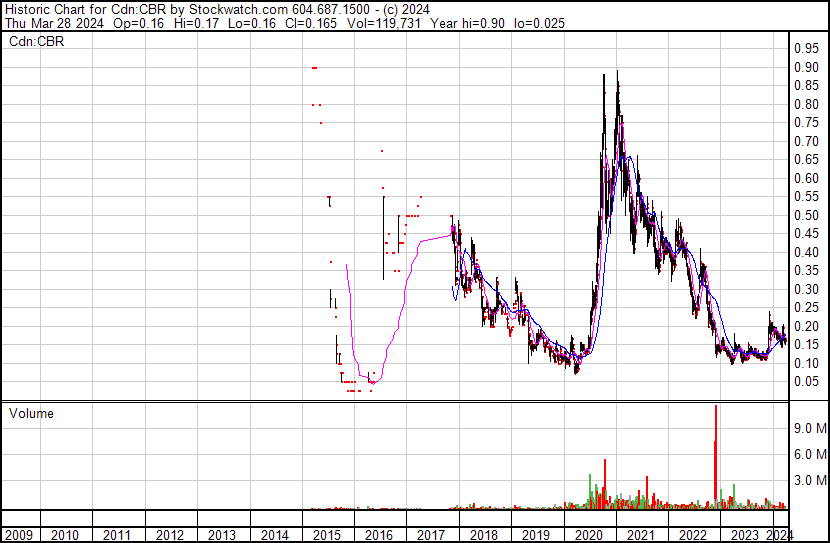The height and width of the screenshot is (543, 830).
Task: Click the 0.90 price axis label
Action: 806,67
